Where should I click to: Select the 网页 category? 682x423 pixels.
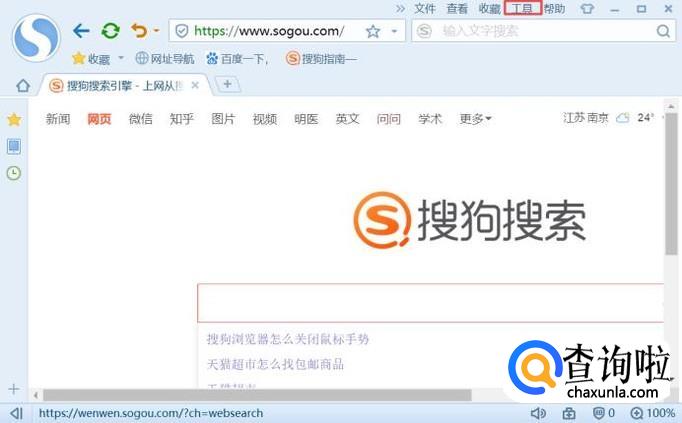pos(99,119)
